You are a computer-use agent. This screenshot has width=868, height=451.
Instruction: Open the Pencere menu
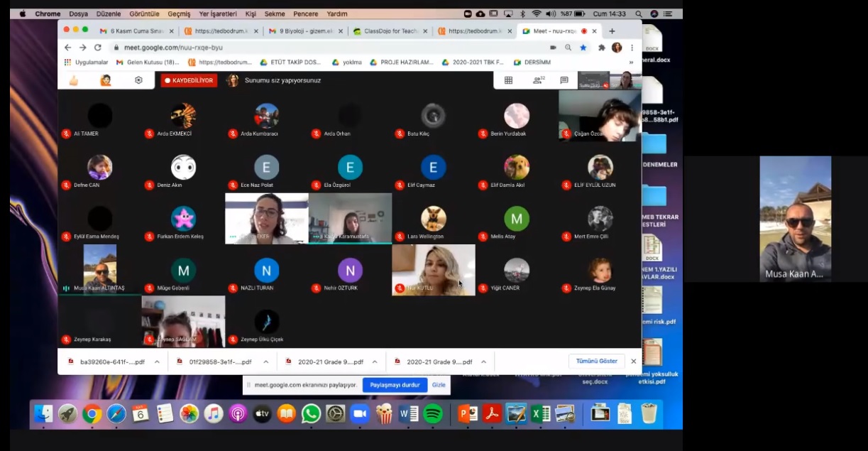pyautogui.click(x=306, y=13)
